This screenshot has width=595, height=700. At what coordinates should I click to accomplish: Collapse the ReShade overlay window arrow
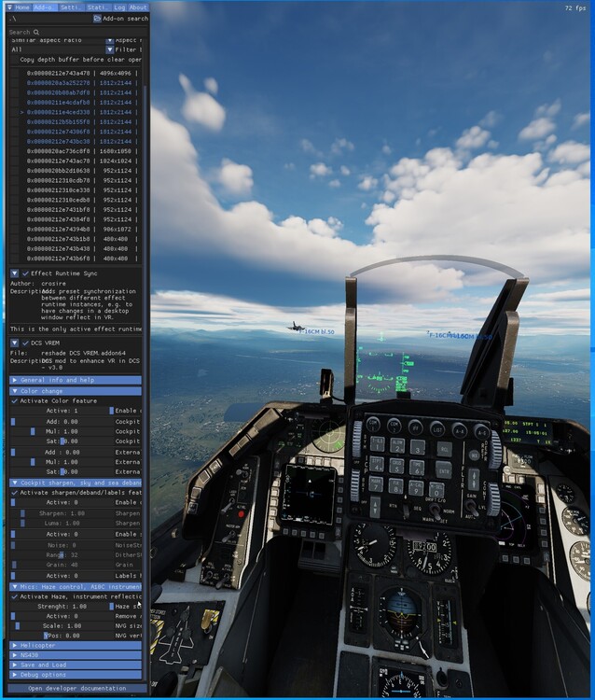coord(10,7)
